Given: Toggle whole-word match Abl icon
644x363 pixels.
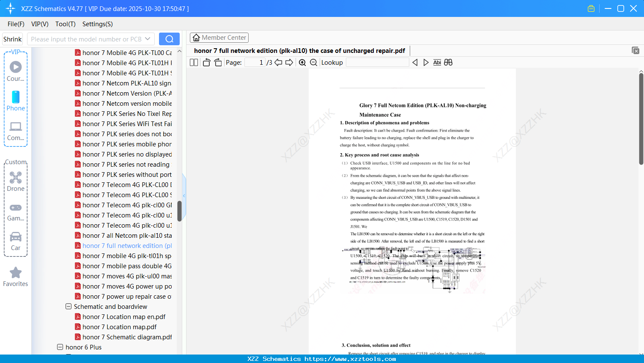Looking at the screenshot, I should point(437,62).
